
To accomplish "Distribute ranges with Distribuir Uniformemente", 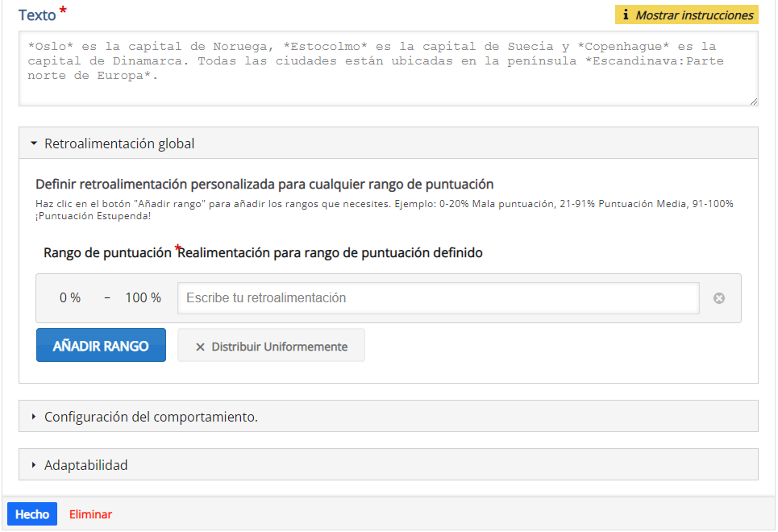I will (271, 345).
